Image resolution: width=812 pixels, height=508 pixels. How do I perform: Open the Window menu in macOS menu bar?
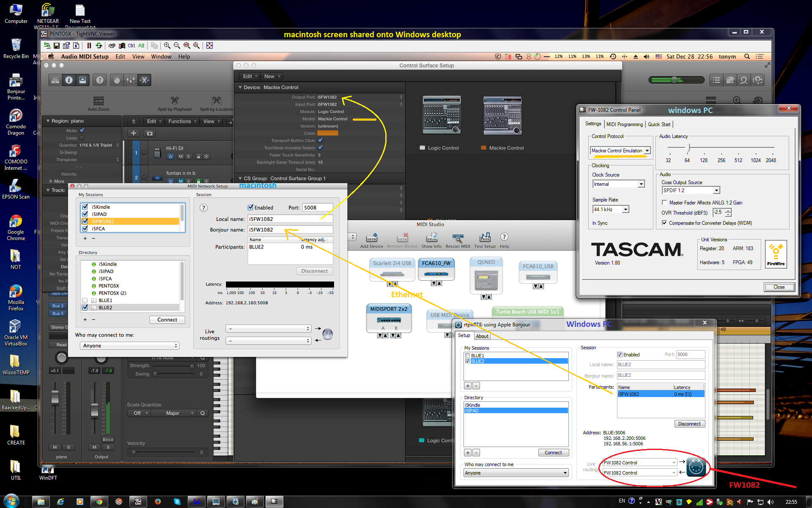161,57
